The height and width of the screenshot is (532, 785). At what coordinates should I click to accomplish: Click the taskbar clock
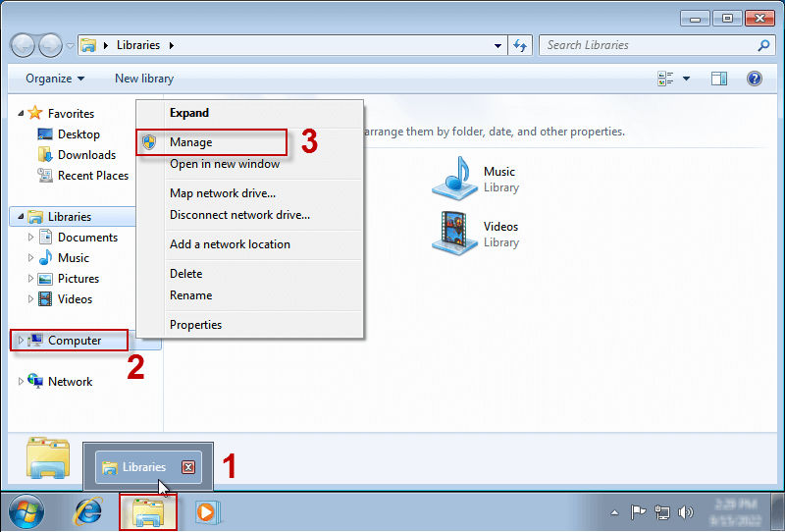click(x=735, y=512)
